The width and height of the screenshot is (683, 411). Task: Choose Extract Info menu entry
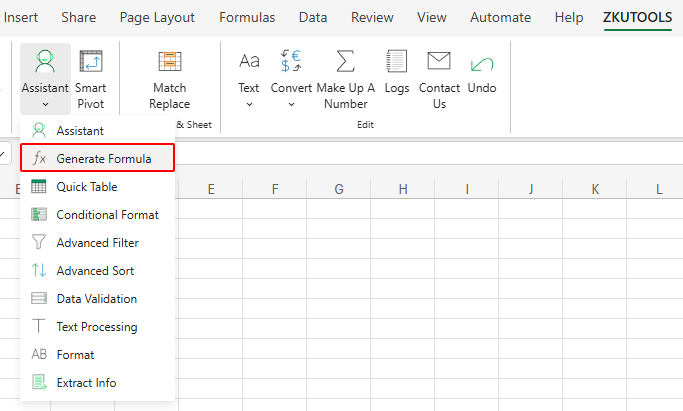click(x=98, y=382)
